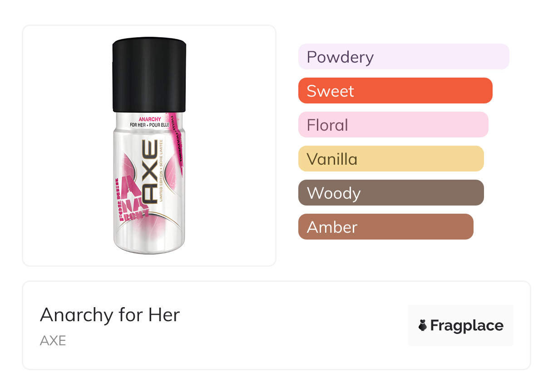Click the brown Woody accord bar
Screen dimensions: 553x392
click(390, 193)
